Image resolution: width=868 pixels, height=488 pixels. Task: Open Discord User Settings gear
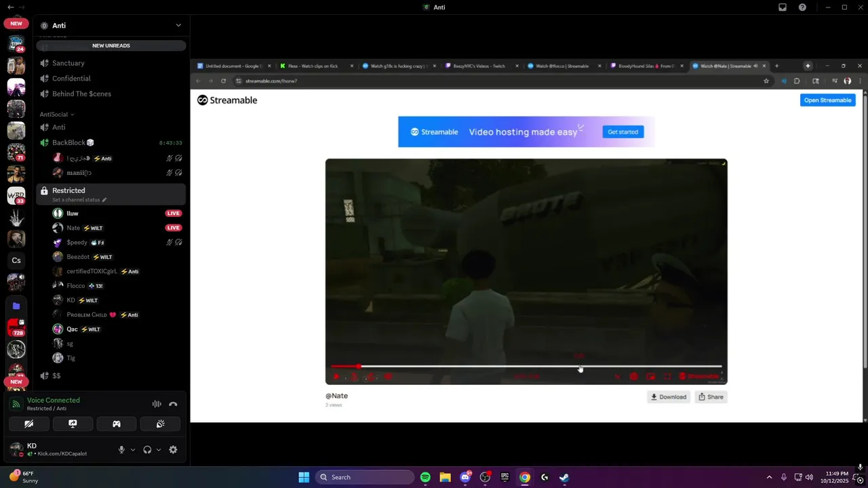(x=173, y=449)
